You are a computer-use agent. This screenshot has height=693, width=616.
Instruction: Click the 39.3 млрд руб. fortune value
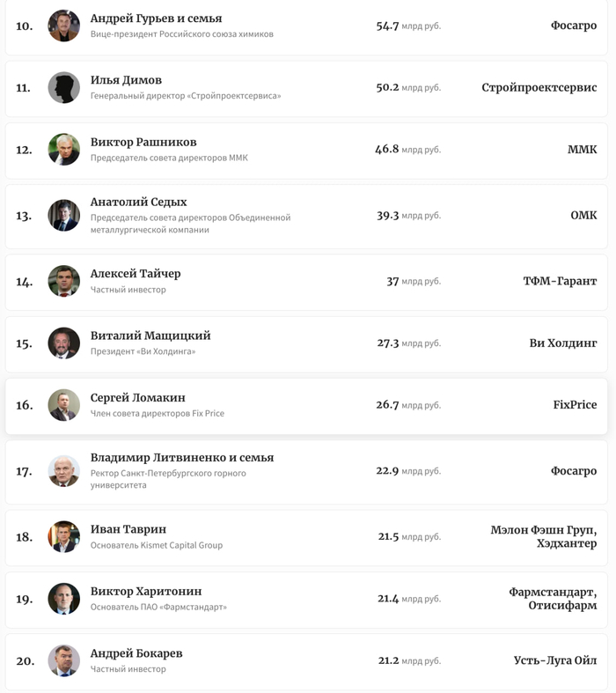pyautogui.click(x=408, y=216)
